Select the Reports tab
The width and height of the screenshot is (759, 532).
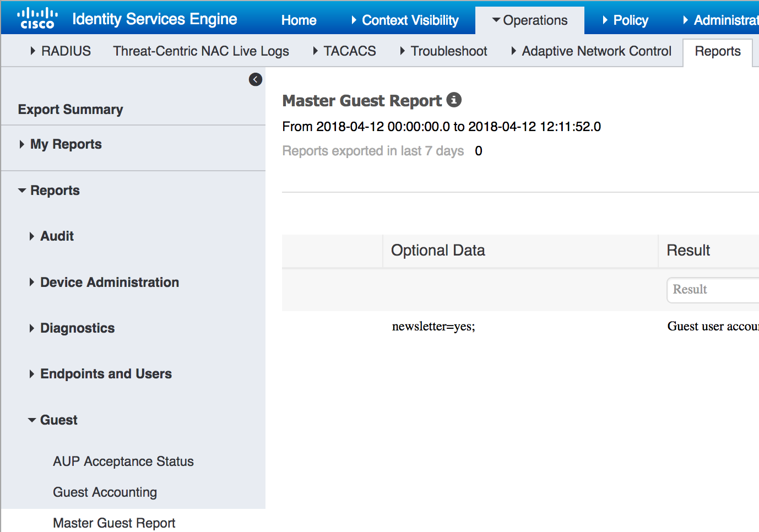(x=718, y=51)
